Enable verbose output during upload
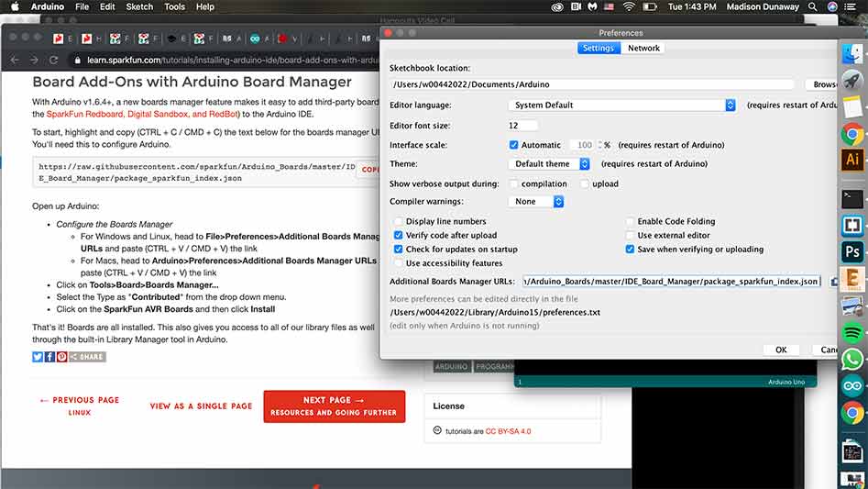The width and height of the screenshot is (868, 489). tap(585, 183)
